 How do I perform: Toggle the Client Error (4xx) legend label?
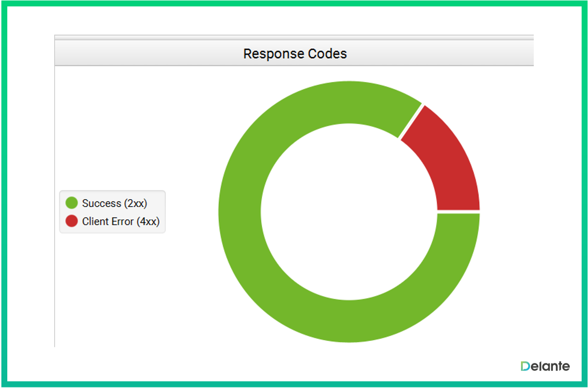pos(121,221)
